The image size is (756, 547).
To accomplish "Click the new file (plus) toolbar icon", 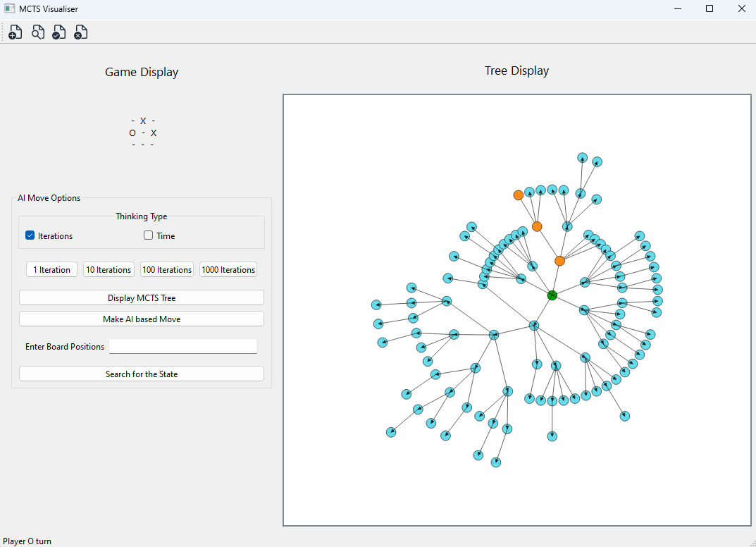I will [15, 32].
